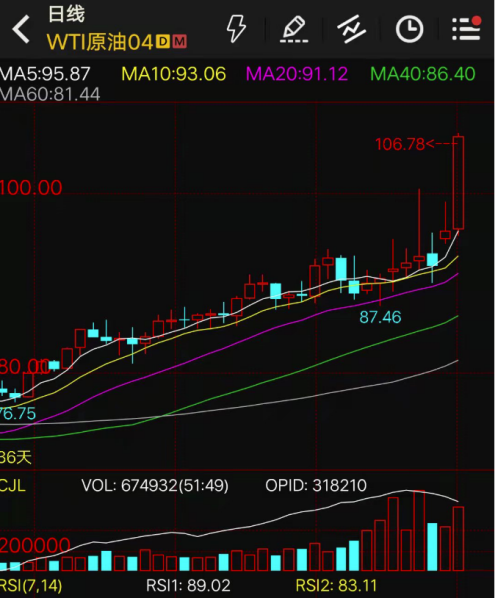
Task: Open the 日线 period selector
Action: point(66,14)
